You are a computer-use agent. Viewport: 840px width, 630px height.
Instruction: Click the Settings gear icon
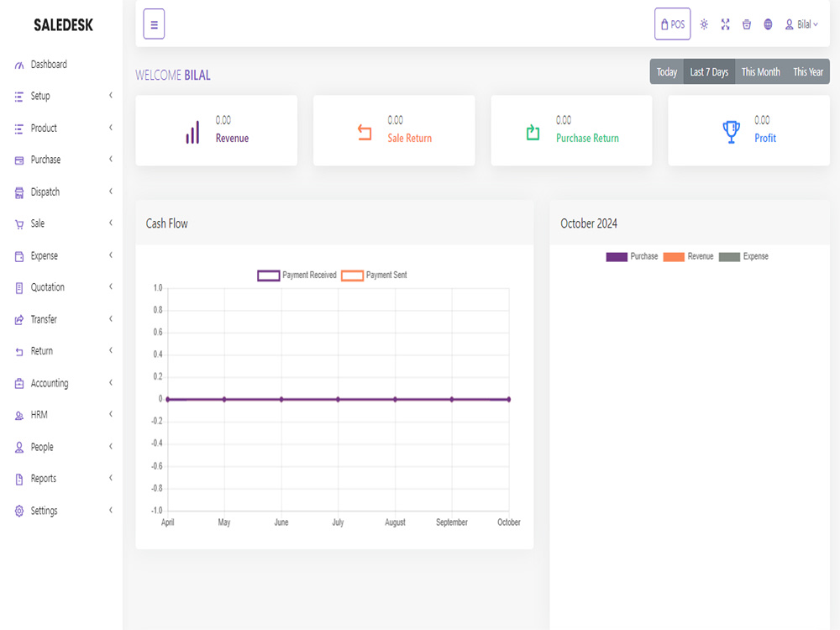19,511
